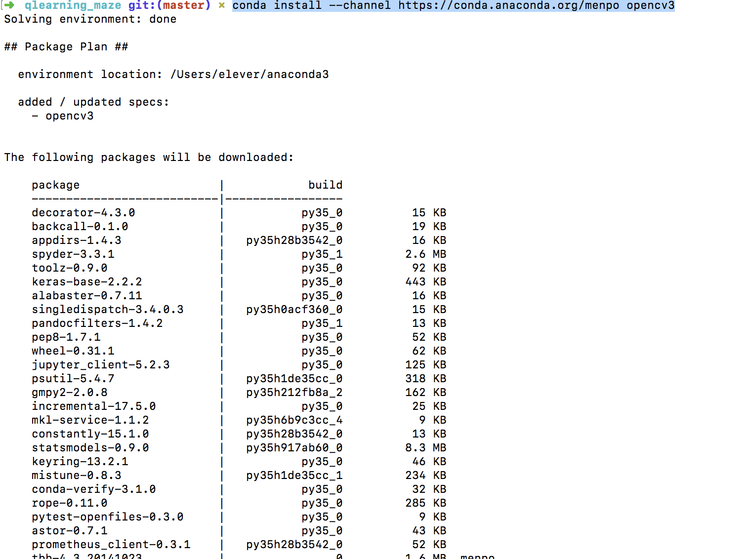This screenshot has height=559, width=756.
Task: Click the '285 KB' size of rope
Action: pyautogui.click(x=426, y=503)
